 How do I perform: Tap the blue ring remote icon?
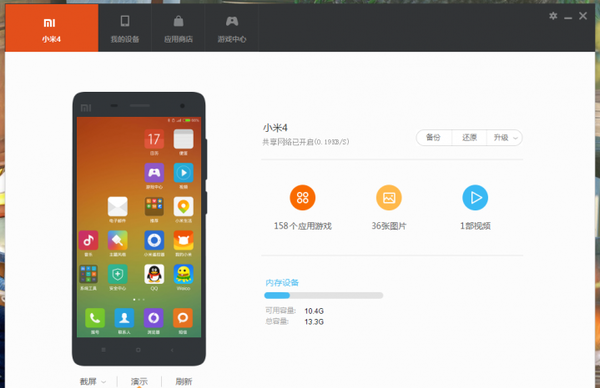coord(154,240)
